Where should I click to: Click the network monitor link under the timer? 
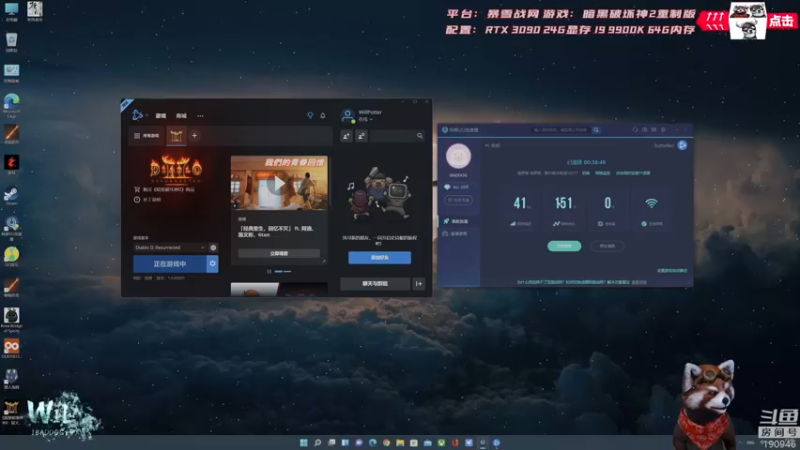[x=603, y=173]
